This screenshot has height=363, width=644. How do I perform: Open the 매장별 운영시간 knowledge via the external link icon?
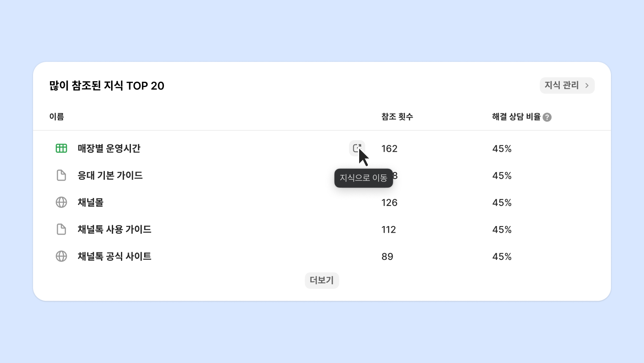(357, 148)
